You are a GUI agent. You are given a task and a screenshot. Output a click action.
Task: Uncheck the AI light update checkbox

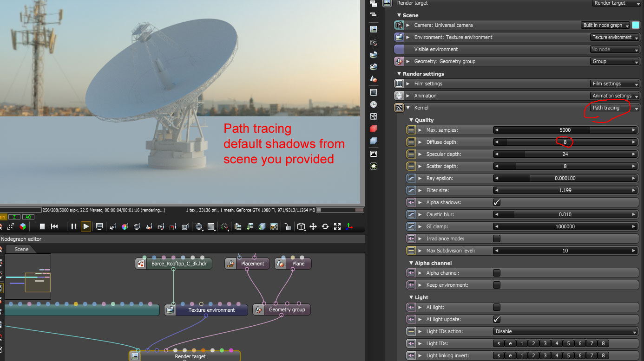click(497, 319)
